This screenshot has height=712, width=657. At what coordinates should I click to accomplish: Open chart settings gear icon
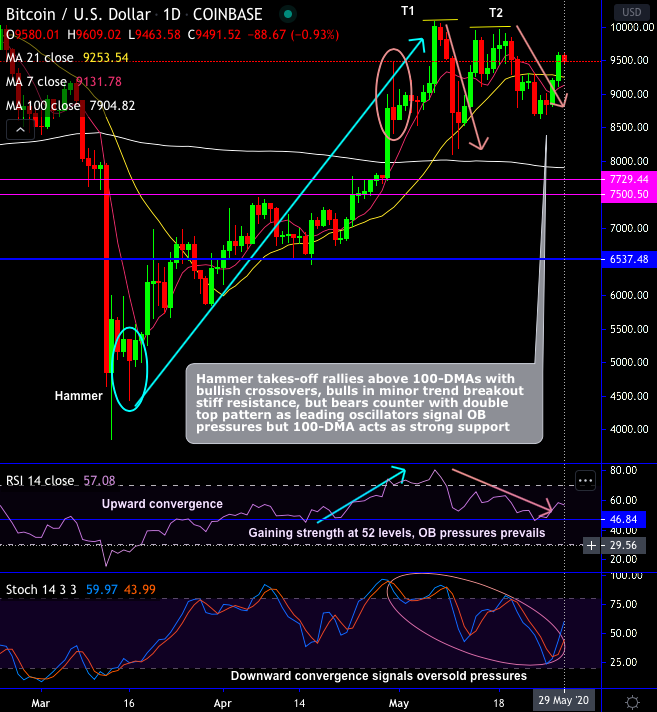(632, 702)
